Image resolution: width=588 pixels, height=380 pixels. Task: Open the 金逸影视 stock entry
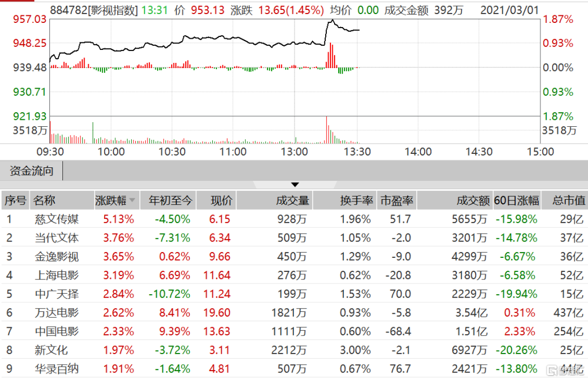56,257
